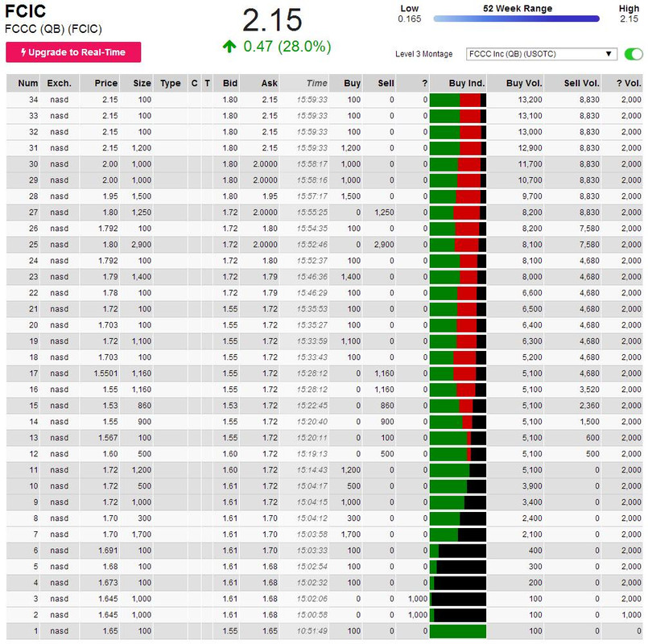This screenshot has width=648, height=644.
Task: Click time 15:46:36 in row 23
Action: click(312, 277)
